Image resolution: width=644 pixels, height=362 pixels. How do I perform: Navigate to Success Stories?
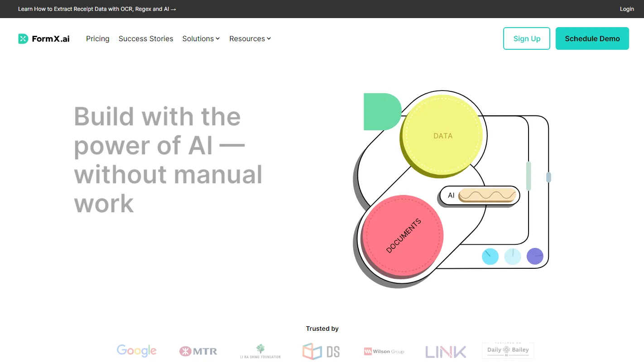pyautogui.click(x=146, y=38)
